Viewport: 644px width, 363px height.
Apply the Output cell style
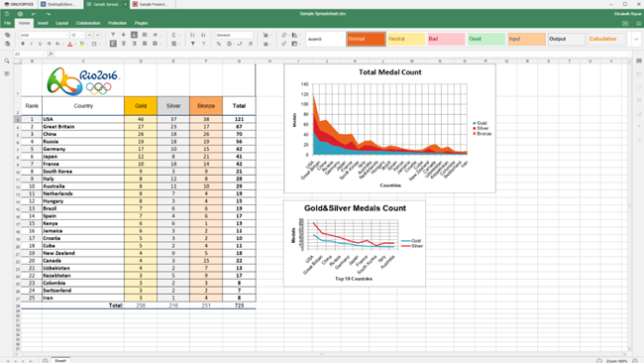[567, 39]
